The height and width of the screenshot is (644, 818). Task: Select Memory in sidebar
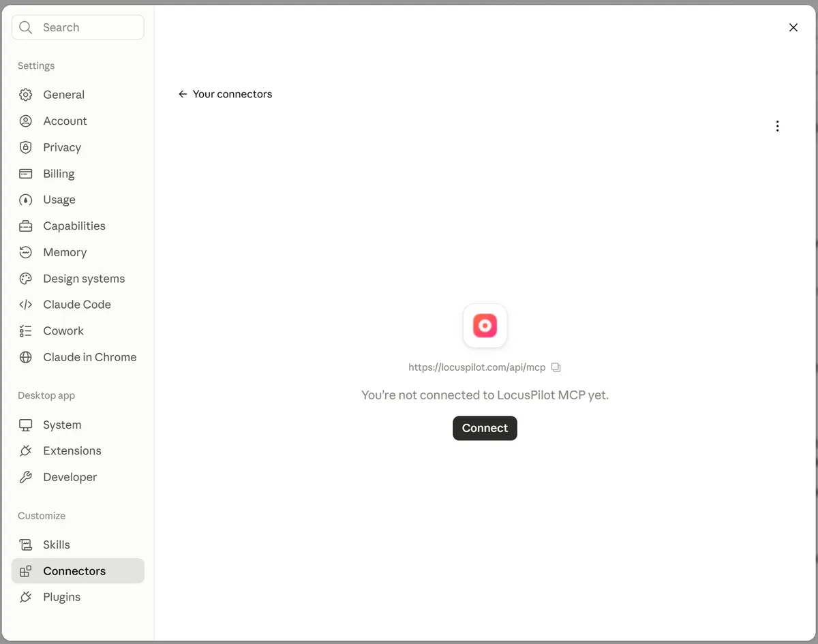78,252
